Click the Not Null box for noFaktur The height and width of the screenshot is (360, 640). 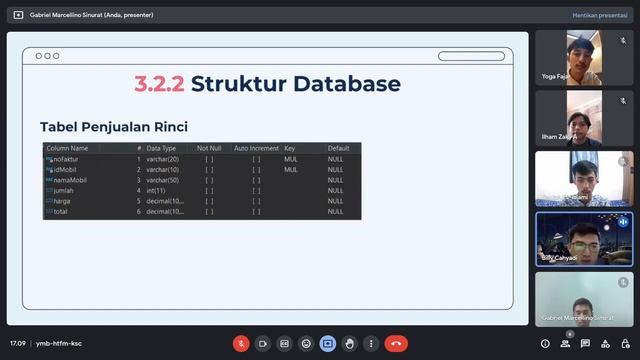pos(209,159)
